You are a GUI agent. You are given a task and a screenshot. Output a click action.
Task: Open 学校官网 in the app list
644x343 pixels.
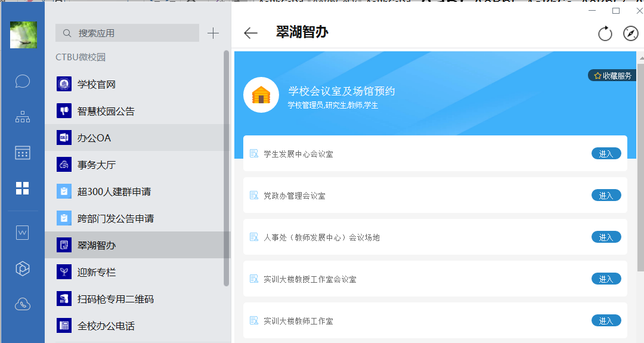[96, 84]
